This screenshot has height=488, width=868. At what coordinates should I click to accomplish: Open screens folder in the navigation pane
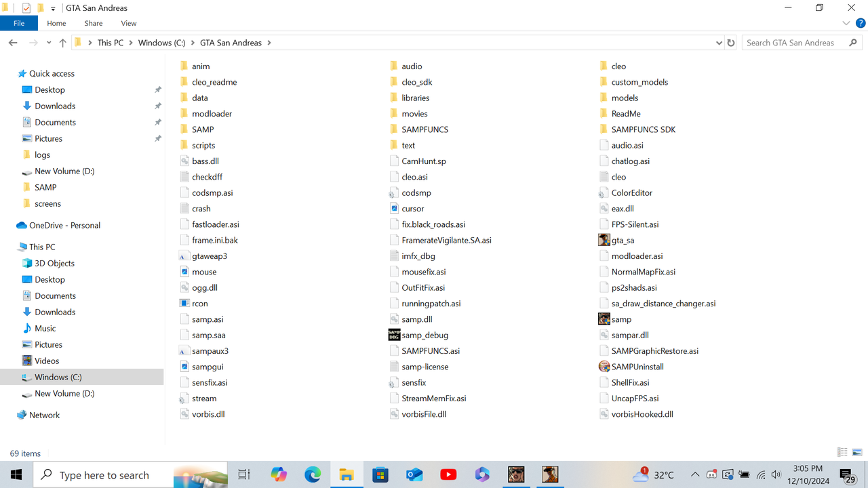coord(47,203)
